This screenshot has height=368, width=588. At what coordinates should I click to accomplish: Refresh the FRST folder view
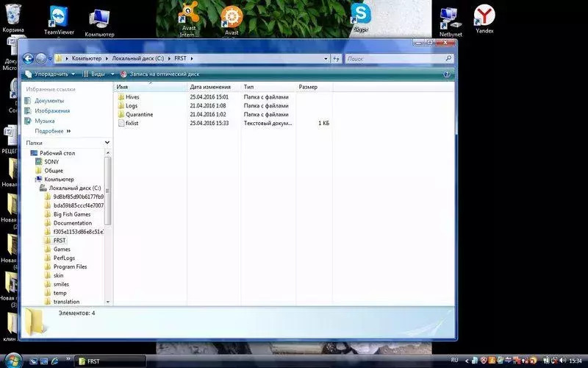click(337, 59)
